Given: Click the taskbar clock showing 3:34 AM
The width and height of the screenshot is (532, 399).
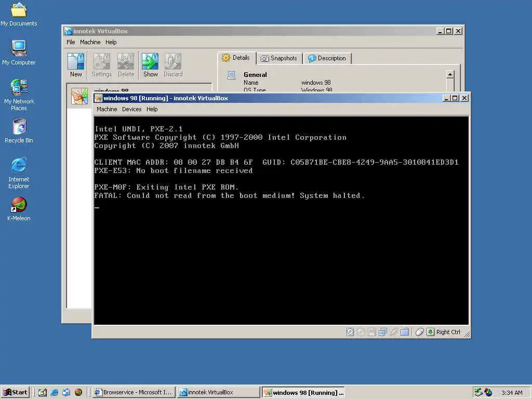Looking at the screenshot, I should point(512,393).
